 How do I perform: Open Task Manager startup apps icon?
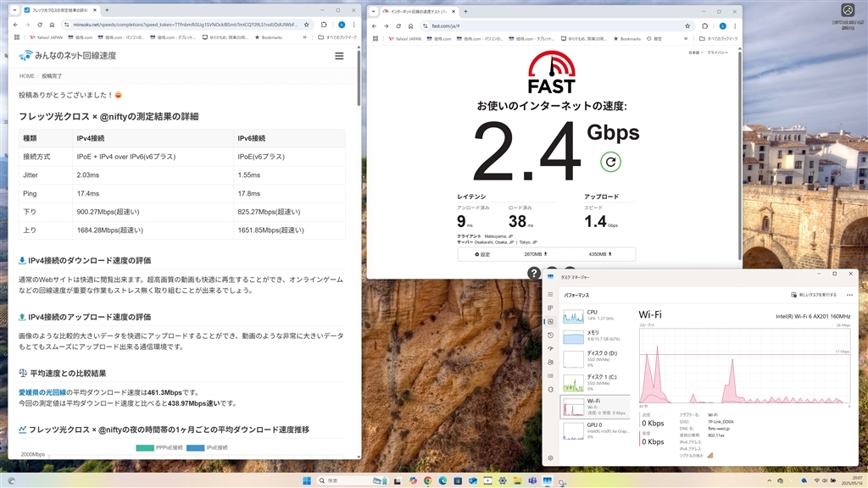pos(550,348)
